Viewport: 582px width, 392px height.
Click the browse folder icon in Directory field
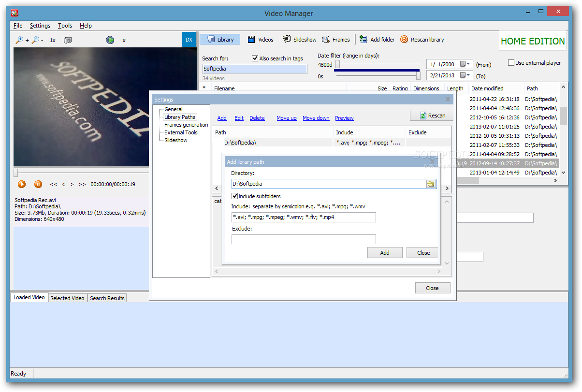[431, 184]
